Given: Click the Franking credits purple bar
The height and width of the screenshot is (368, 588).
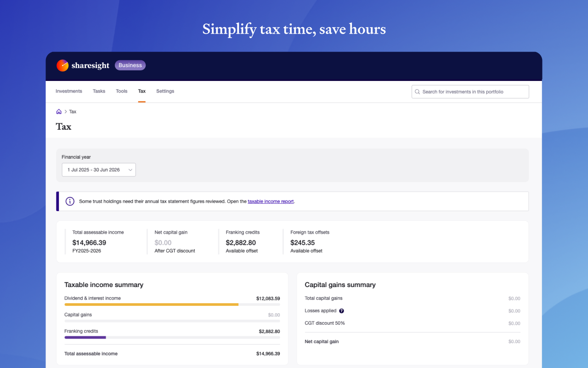Looking at the screenshot, I should [x=85, y=337].
